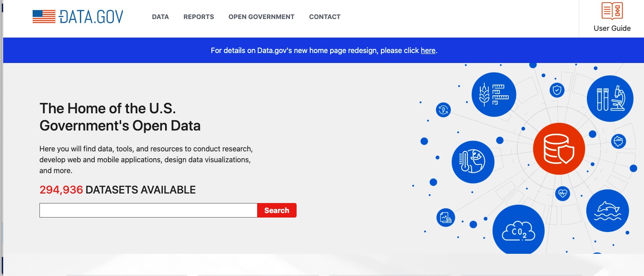Image resolution: width=644 pixels, height=276 pixels.
Task: Follow the redesign details 'here' link
Action: tap(428, 50)
